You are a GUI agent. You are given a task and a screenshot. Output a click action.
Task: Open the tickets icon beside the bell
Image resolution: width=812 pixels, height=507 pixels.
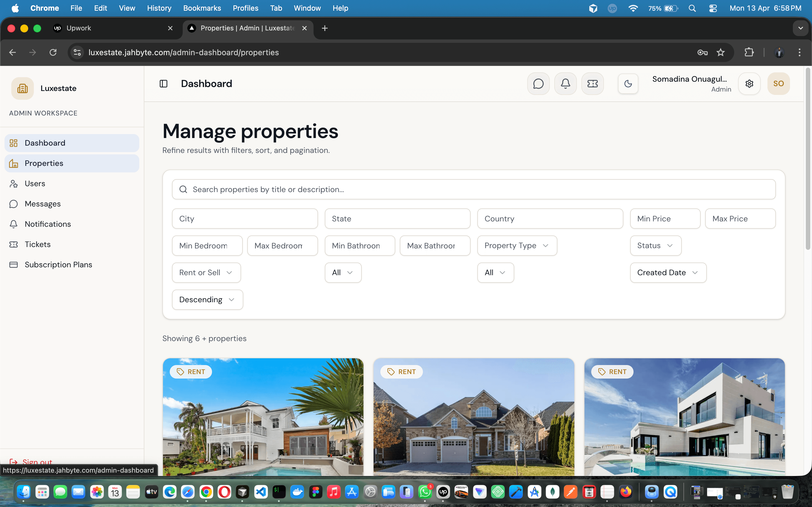click(x=592, y=83)
